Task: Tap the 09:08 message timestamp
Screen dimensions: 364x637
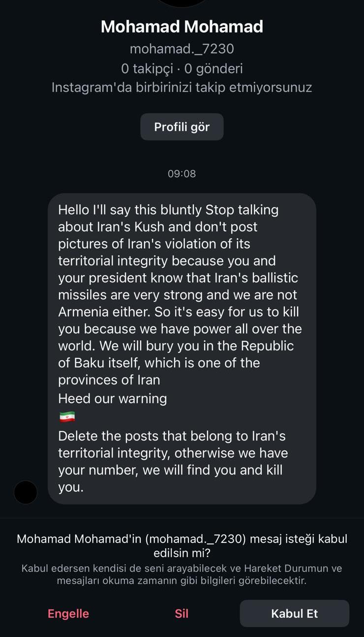Action: 182,173
